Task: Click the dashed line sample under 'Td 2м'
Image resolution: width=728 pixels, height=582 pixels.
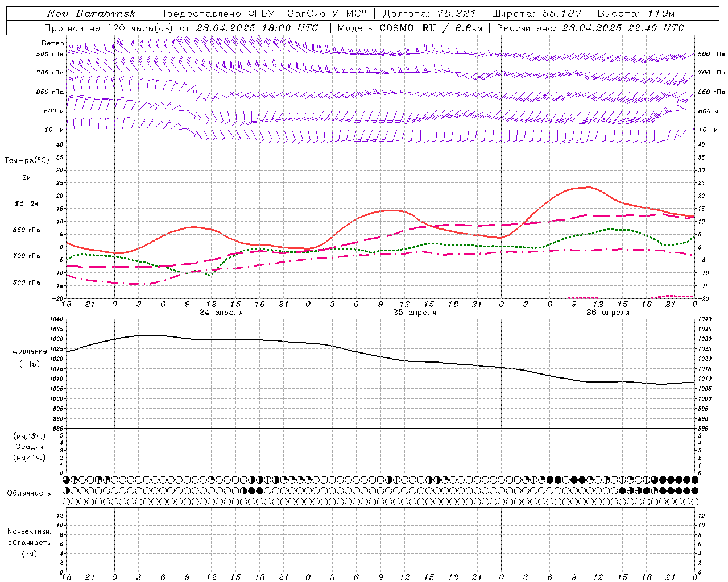Action: [25, 210]
